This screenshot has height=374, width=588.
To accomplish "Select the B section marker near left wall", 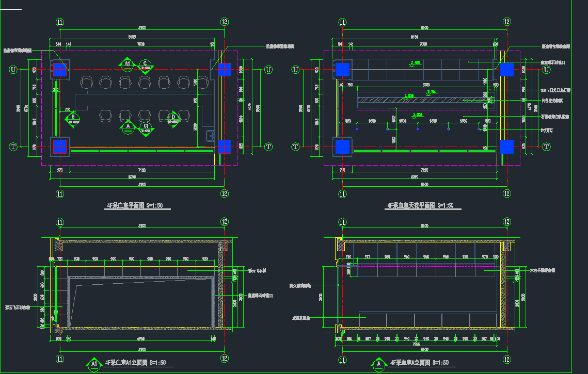I will 73,118.
